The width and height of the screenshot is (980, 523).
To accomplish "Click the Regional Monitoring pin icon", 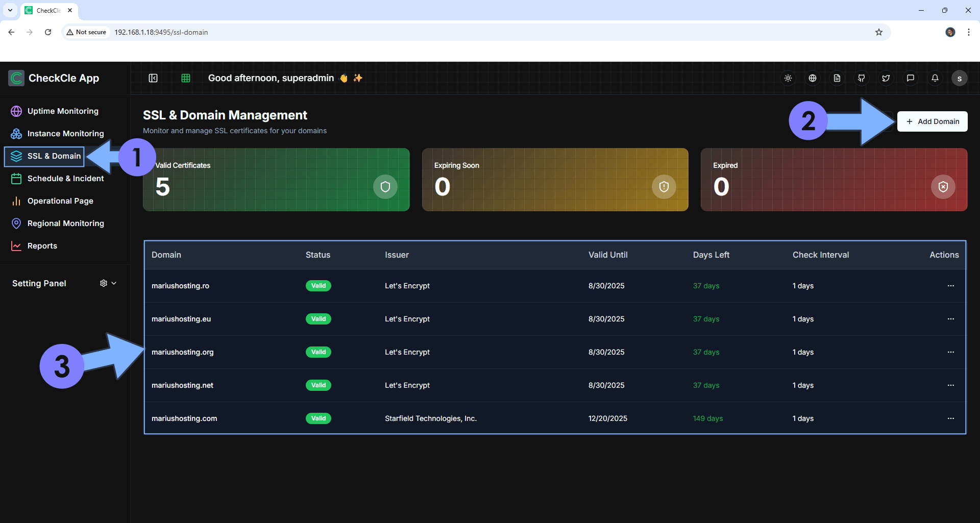I will [16, 223].
